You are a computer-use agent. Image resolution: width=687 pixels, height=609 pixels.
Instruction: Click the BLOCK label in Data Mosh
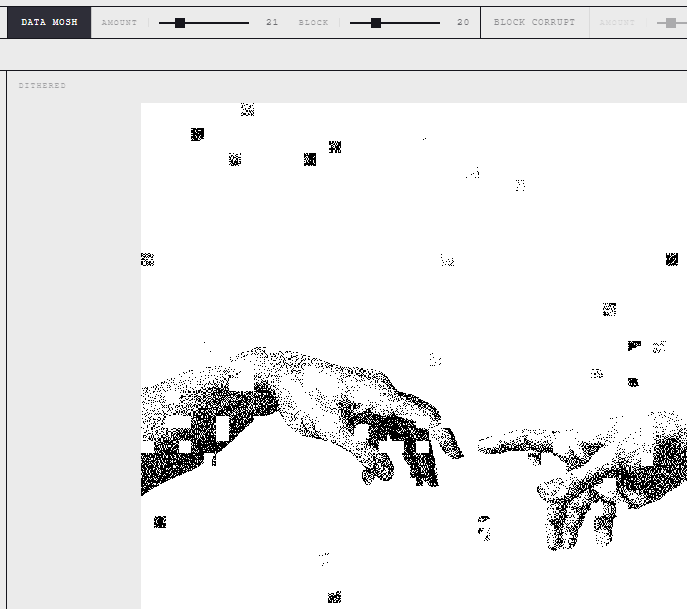click(313, 22)
